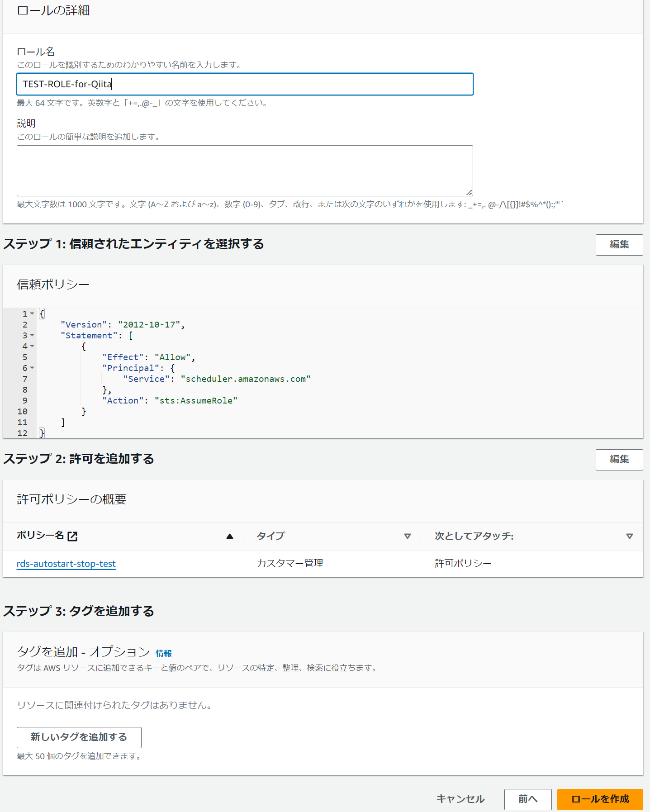Click the Cancel button
Viewport: 650px width, 812px height.
460,799
